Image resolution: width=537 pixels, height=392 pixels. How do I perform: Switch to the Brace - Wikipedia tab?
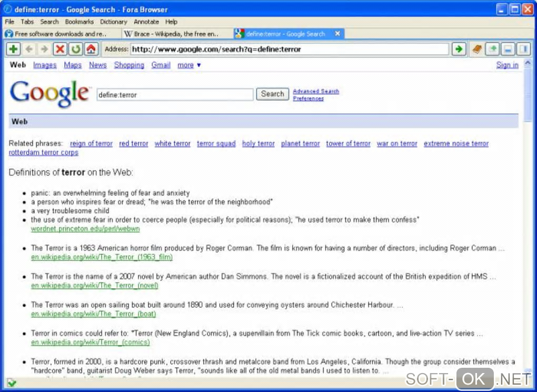click(x=176, y=34)
